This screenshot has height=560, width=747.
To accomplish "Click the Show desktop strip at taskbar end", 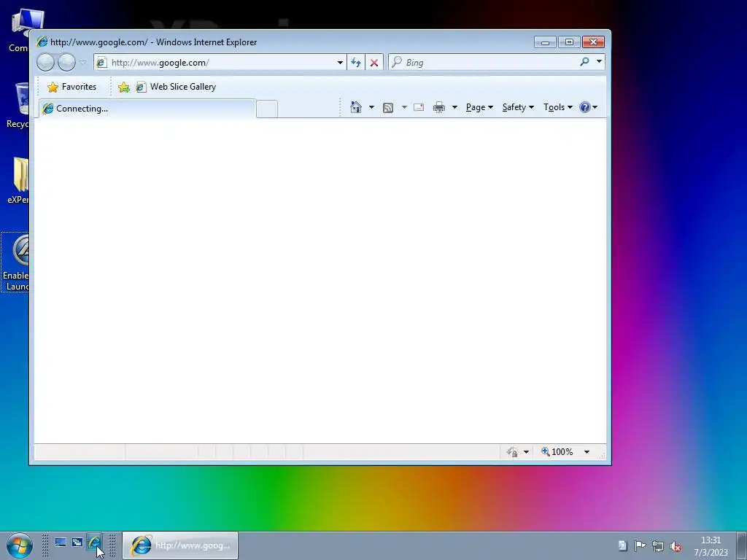I will coord(742,545).
